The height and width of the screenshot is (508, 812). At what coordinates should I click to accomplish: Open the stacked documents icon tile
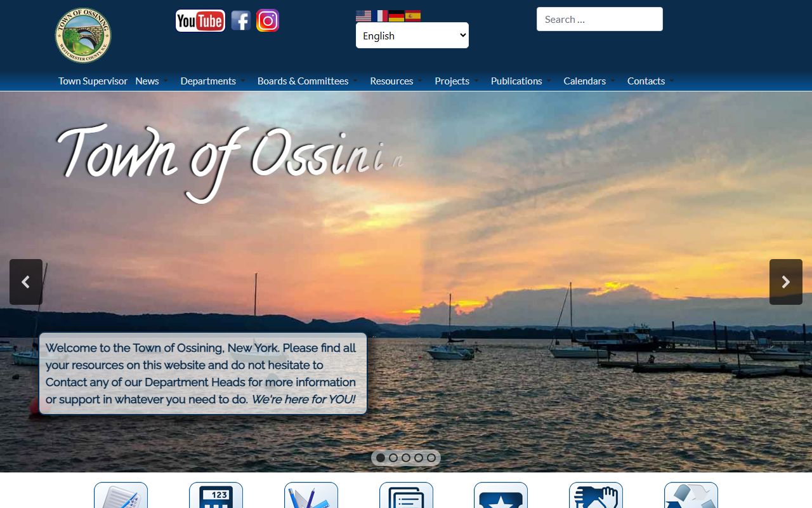(x=406, y=495)
